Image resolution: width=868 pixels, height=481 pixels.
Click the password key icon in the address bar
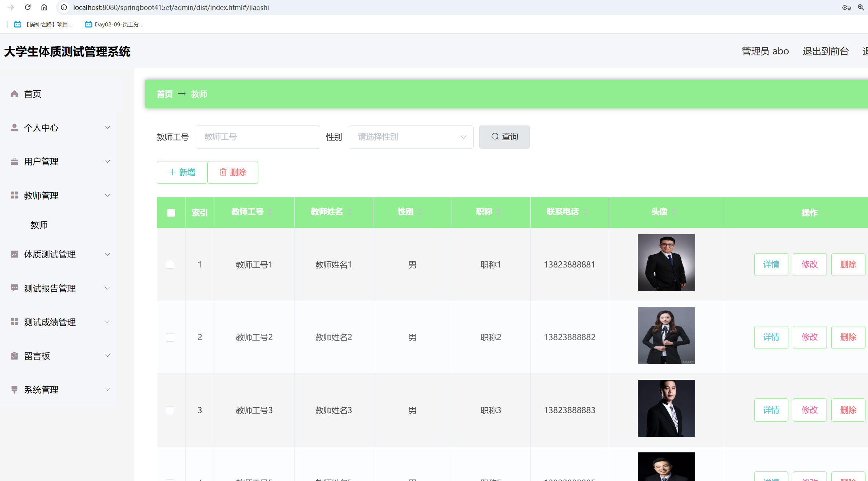coord(846,7)
